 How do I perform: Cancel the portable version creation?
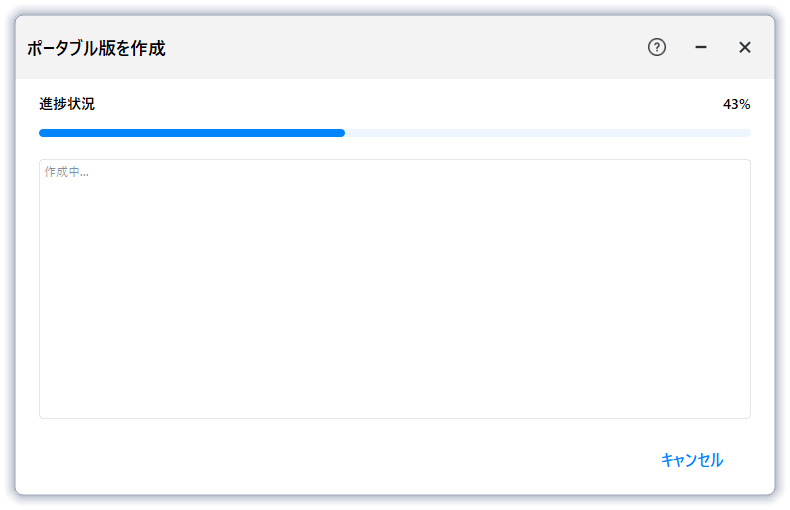tap(691, 460)
